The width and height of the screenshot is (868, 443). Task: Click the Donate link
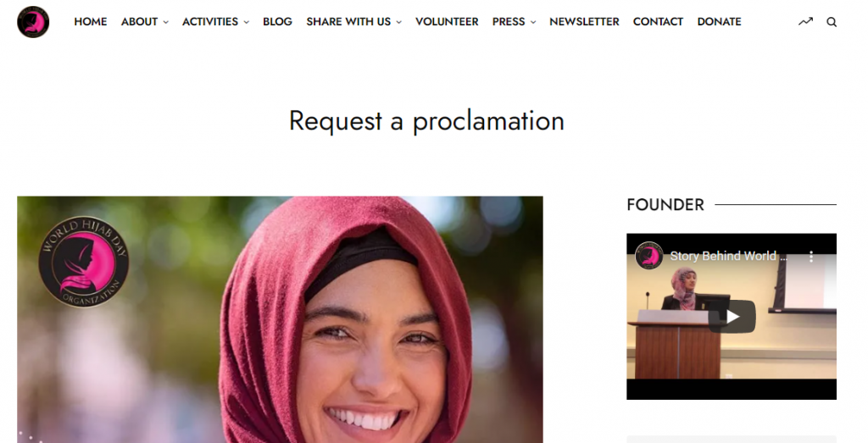[x=719, y=21]
